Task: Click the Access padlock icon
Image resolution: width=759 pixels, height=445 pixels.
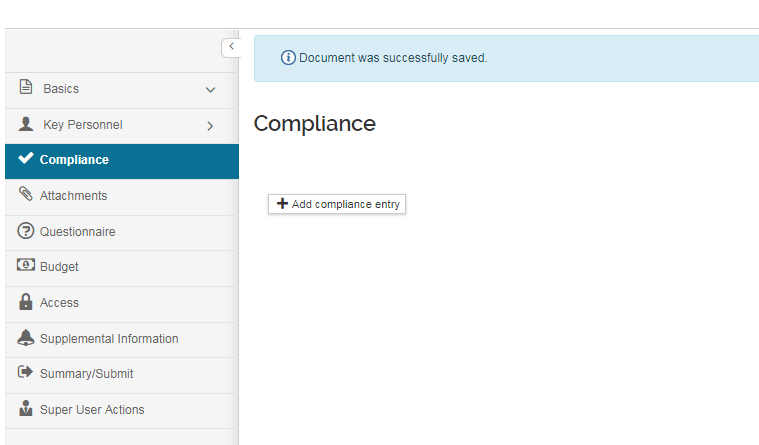Action: pyautogui.click(x=26, y=301)
